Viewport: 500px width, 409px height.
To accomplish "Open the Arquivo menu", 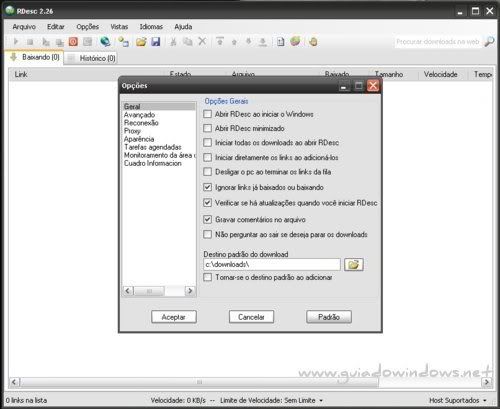I will click(24, 27).
